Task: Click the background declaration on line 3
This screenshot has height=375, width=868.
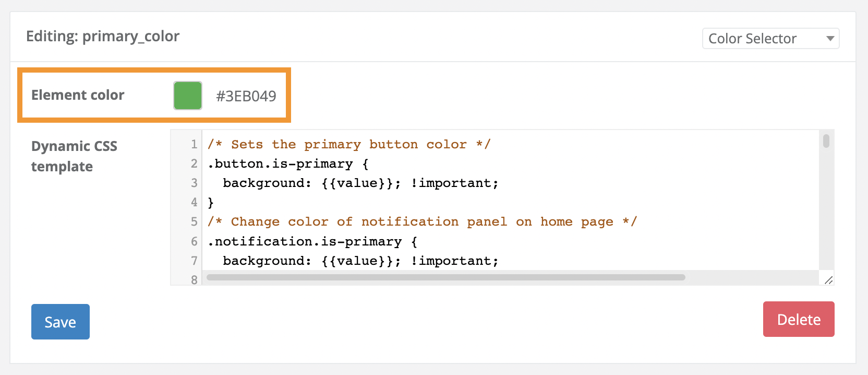Action: tap(360, 183)
